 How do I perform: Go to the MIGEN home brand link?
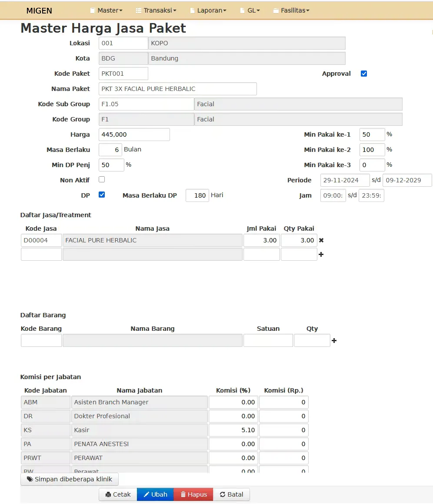39,10
